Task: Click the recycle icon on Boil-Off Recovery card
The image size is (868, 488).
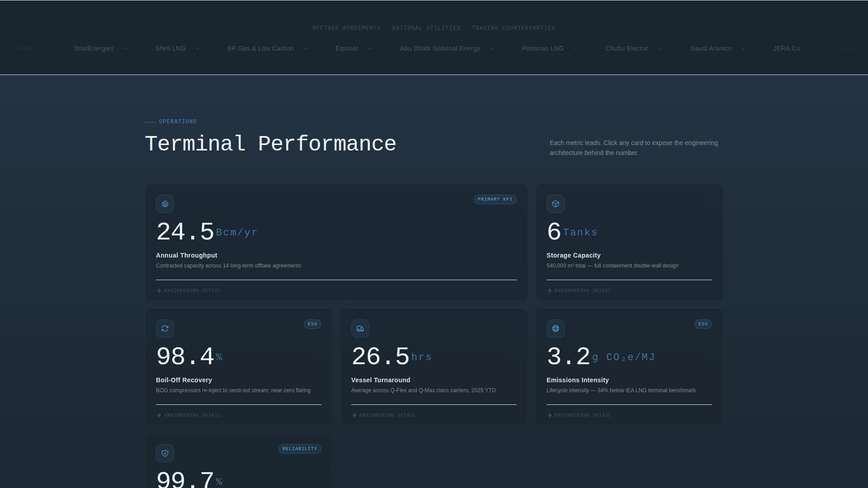Action: [x=165, y=328]
